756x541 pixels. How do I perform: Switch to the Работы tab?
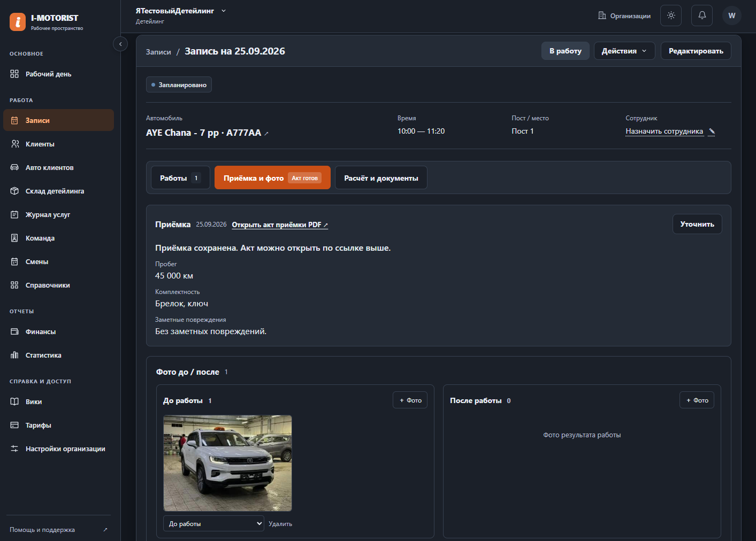pos(180,177)
